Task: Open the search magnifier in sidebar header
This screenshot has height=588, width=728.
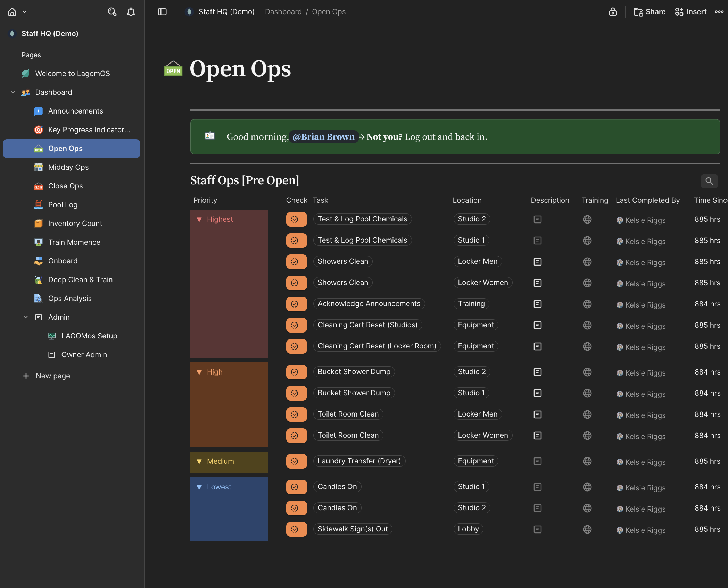Action: click(x=112, y=12)
